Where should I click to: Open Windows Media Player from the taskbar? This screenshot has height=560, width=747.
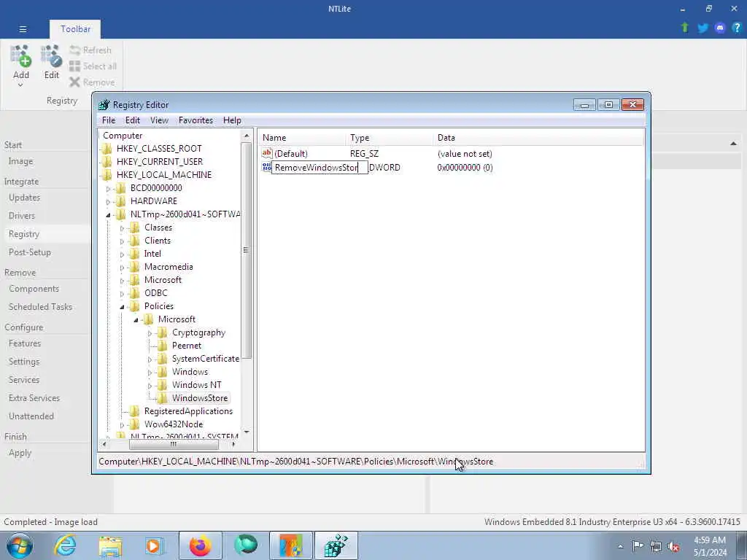point(155,545)
